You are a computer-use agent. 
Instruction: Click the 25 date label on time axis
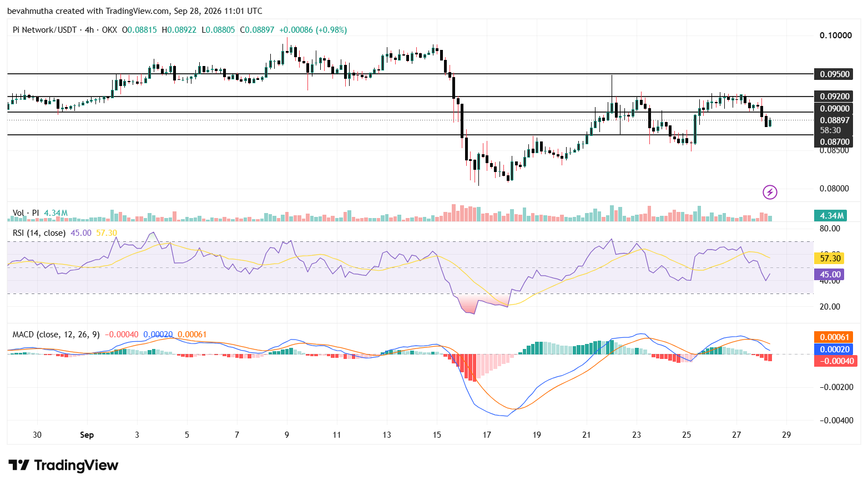pyautogui.click(x=687, y=435)
